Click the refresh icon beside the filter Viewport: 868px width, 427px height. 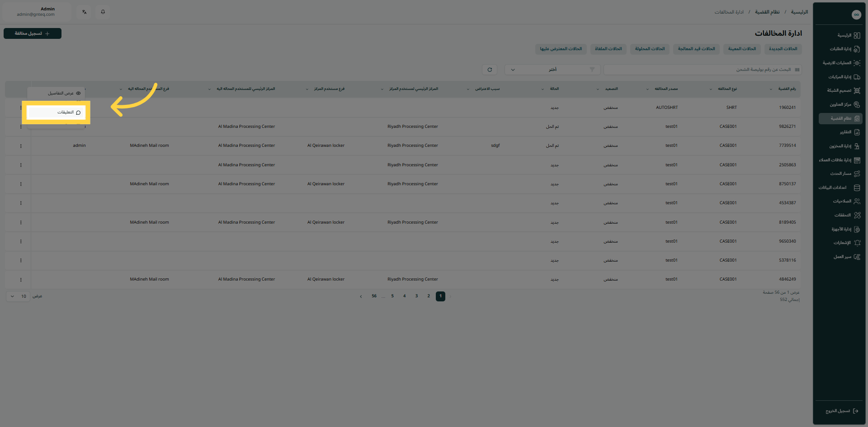(x=490, y=70)
